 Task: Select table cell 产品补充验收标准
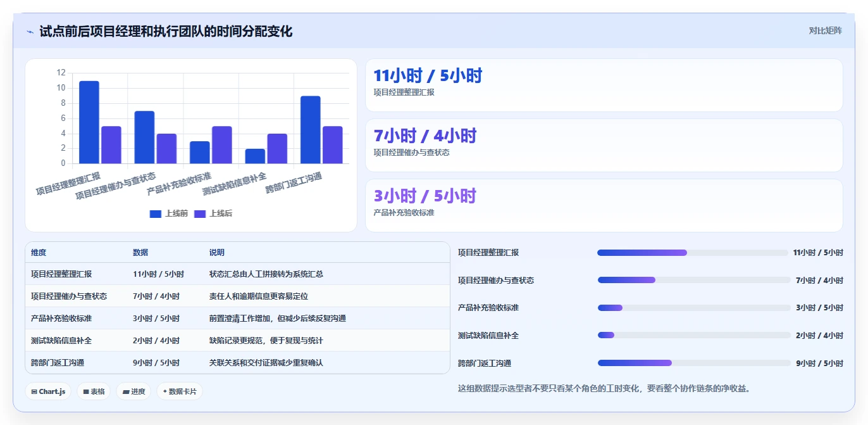[61, 319]
